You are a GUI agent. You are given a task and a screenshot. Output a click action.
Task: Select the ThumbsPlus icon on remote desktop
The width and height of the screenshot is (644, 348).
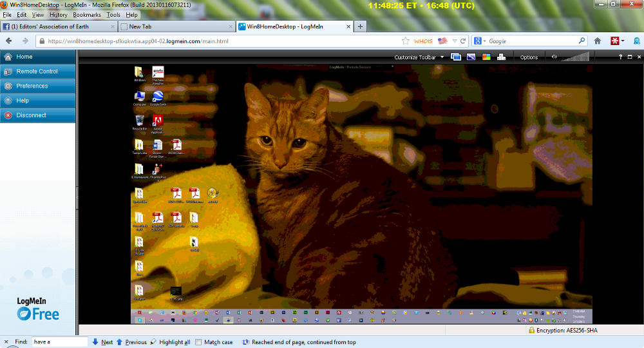(x=158, y=172)
